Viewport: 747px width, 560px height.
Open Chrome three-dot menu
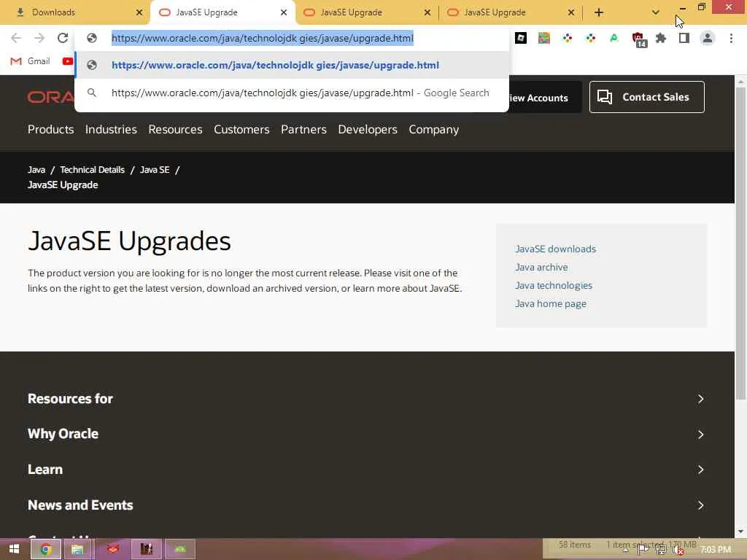coord(731,38)
